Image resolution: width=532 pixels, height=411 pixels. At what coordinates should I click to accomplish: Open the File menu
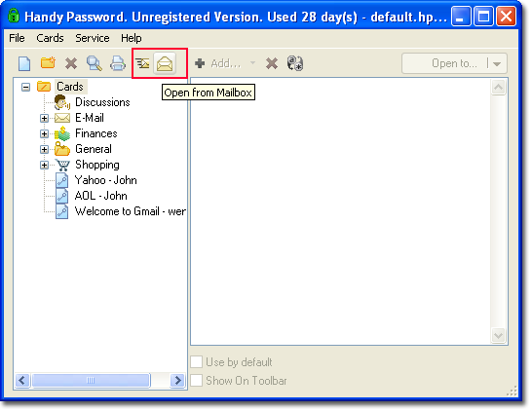pos(17,38)
